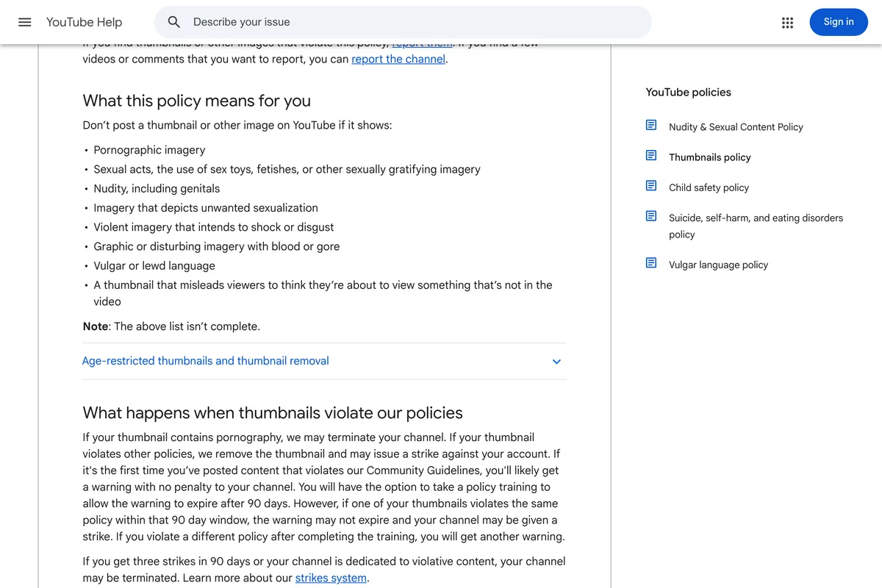Expand Age-restricted thumbnails and thumbnail removal

tap(324, 361)
